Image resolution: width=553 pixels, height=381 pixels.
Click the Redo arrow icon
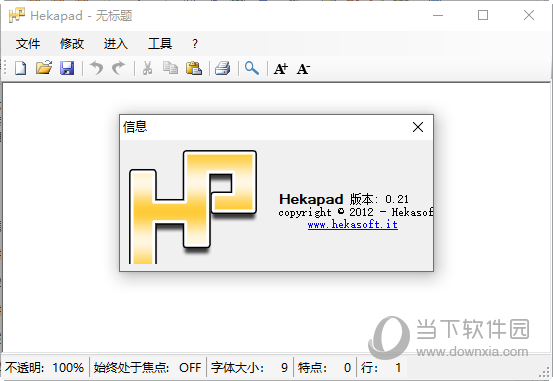tap(119, 68)
